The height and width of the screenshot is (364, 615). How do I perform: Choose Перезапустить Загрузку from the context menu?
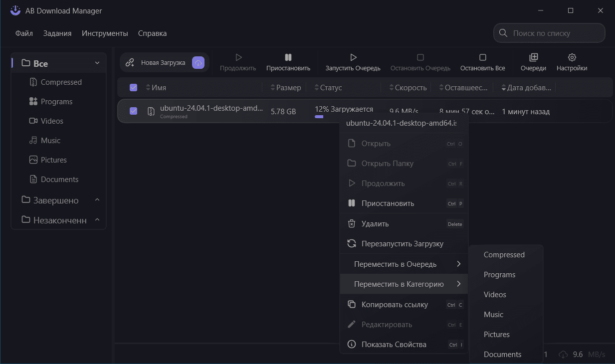pos(402,244)
